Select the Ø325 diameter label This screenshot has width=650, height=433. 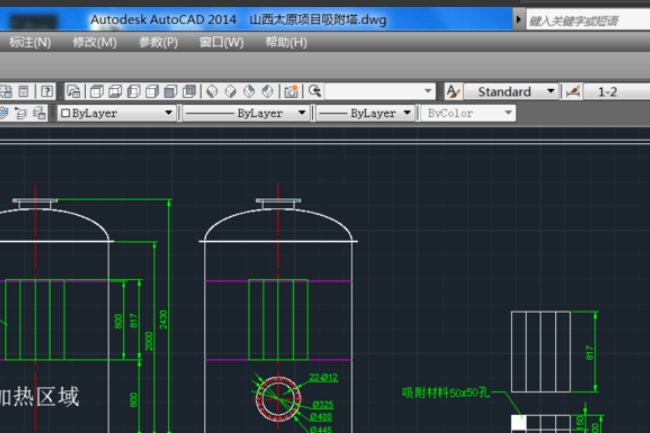click(323, 404)
